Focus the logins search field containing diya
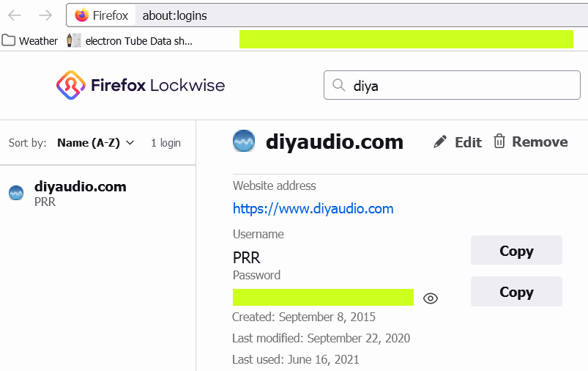Image resolution: width=588 pixels, height=371 pixels. (x=452, y=85)
